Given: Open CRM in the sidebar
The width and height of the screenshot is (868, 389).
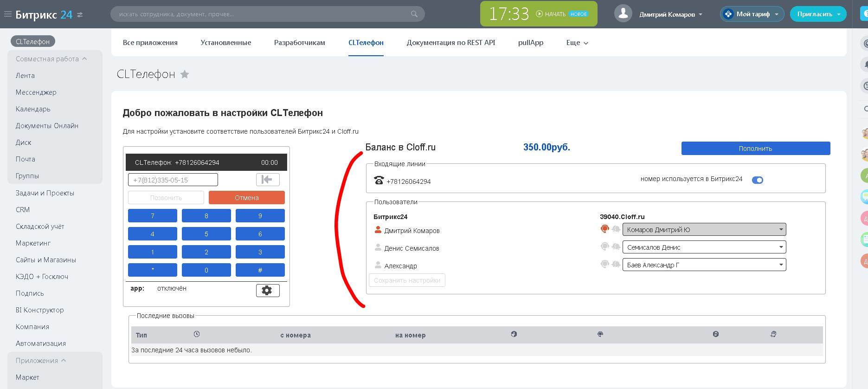Looking at the screenshot, I should pos(23,210).
